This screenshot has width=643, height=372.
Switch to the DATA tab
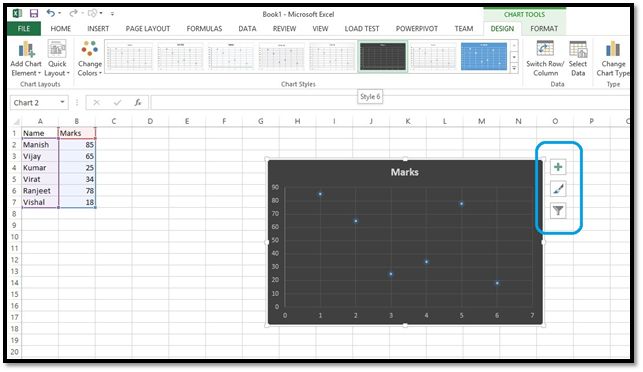[247, 29]
